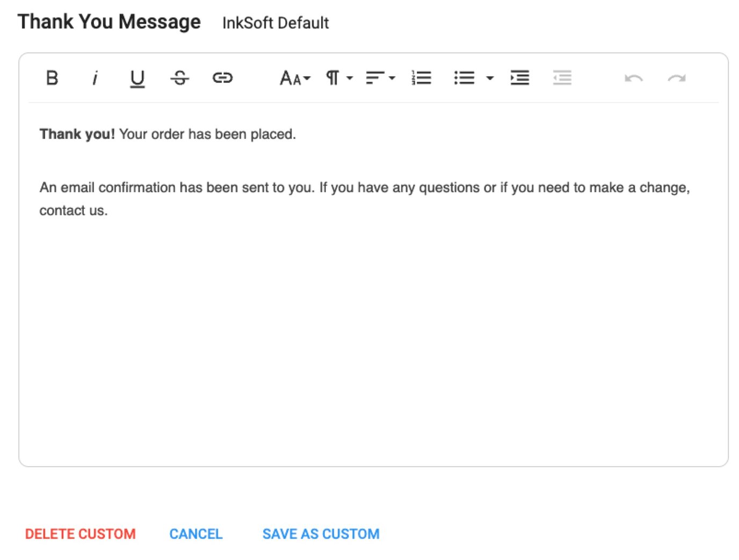Toggle bold formatting in the editor toolbar
Viewport: 739px width, 560px height.
coord(52,78)
